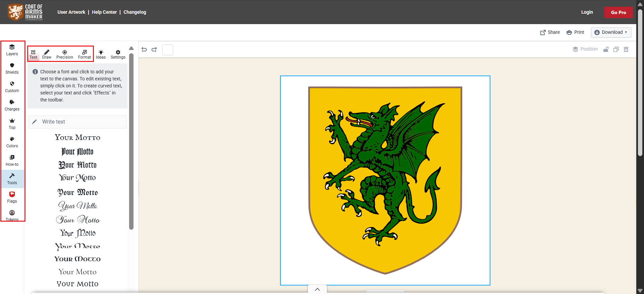Screen dimensions: 644x294
Task: Click the undo arrow icon
Action: 144,50
